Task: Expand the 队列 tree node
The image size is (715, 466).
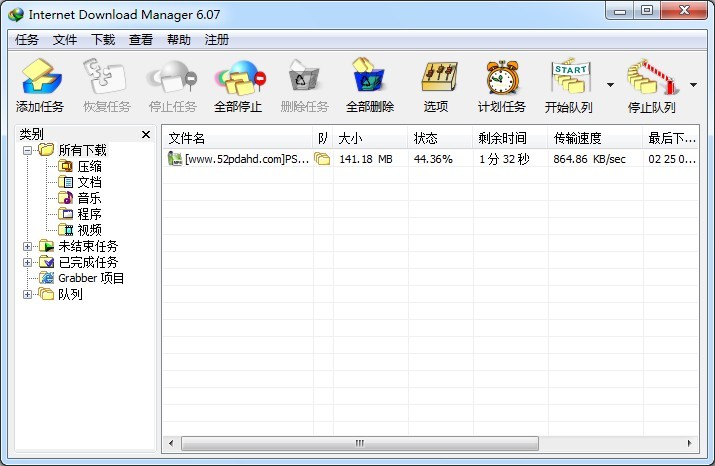Action: coord(28,294)
